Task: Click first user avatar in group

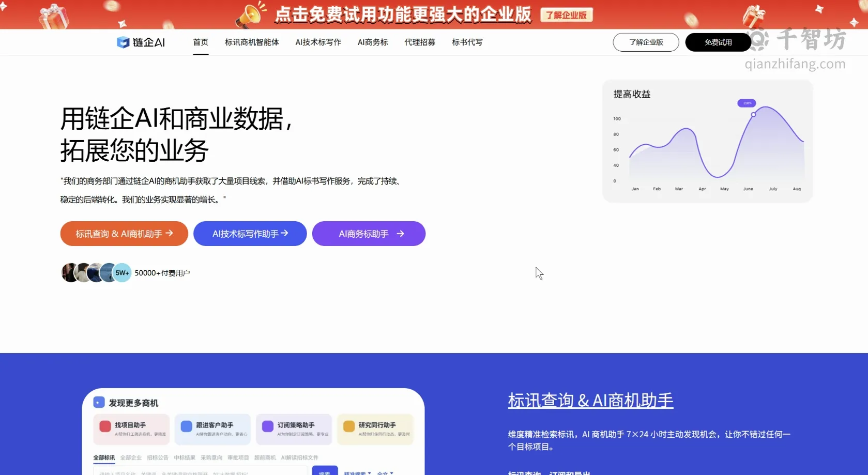Action: click(70, 272)
